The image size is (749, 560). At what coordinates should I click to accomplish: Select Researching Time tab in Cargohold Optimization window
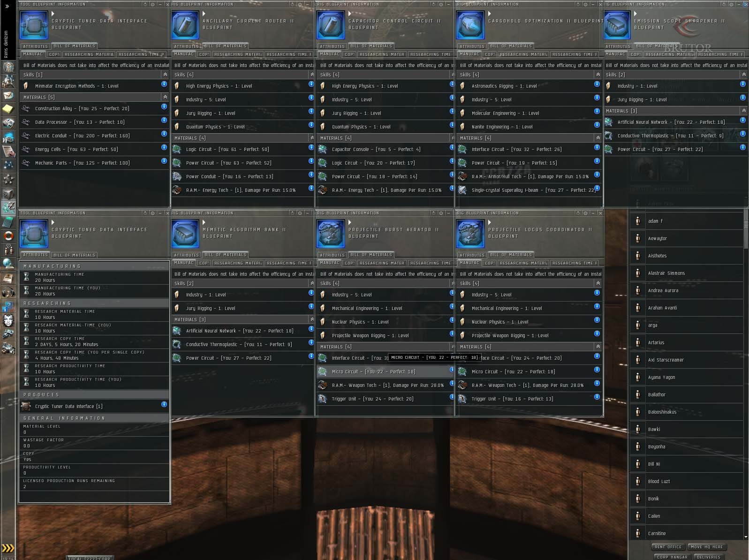[575, 54]
